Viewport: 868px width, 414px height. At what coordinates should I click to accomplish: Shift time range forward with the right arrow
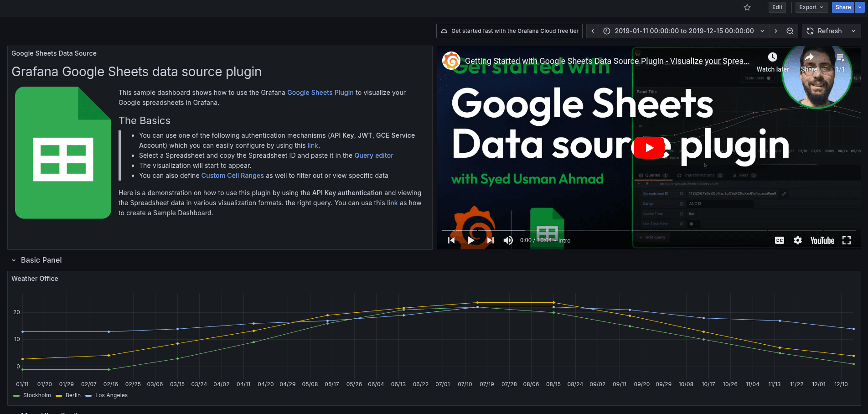[775, 31]
